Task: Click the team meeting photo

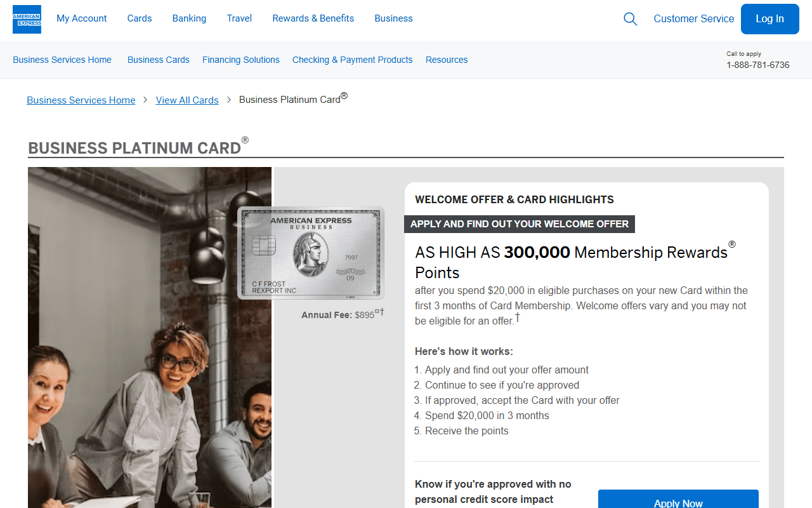Action: pos(150,337)
